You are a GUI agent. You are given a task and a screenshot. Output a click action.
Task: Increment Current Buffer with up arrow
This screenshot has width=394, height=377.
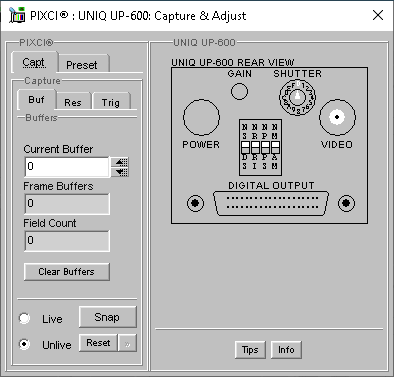120,162
